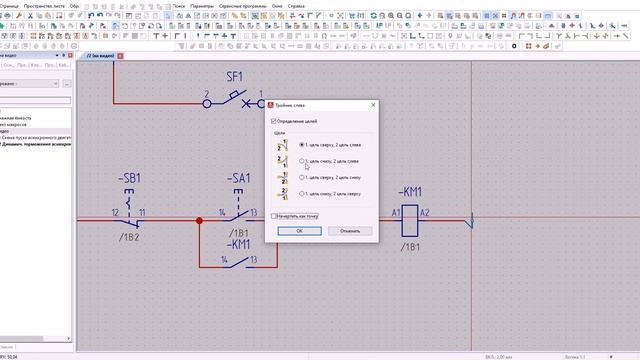Screen dimensions: 640x360
Task: Click the black circle icon in bottom toolbar
Action: (x=514, y=46)
